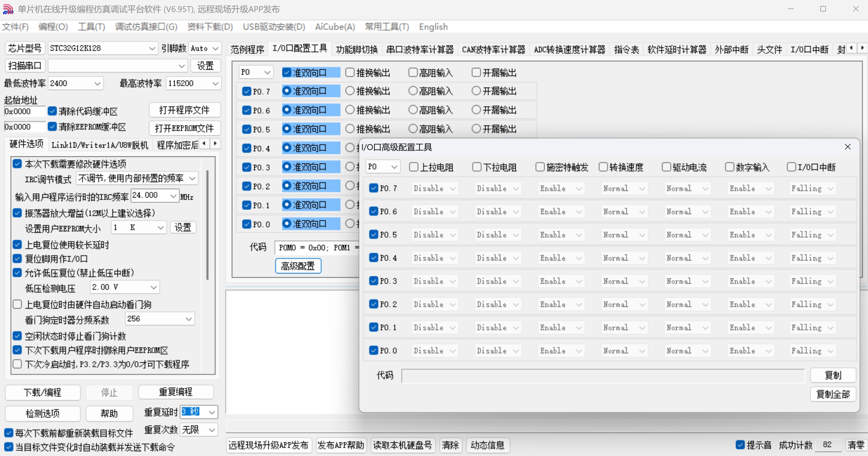Check the 施密特触发 checkbox
This screenshot has height=456, width=868.
[x=540, y=167]
